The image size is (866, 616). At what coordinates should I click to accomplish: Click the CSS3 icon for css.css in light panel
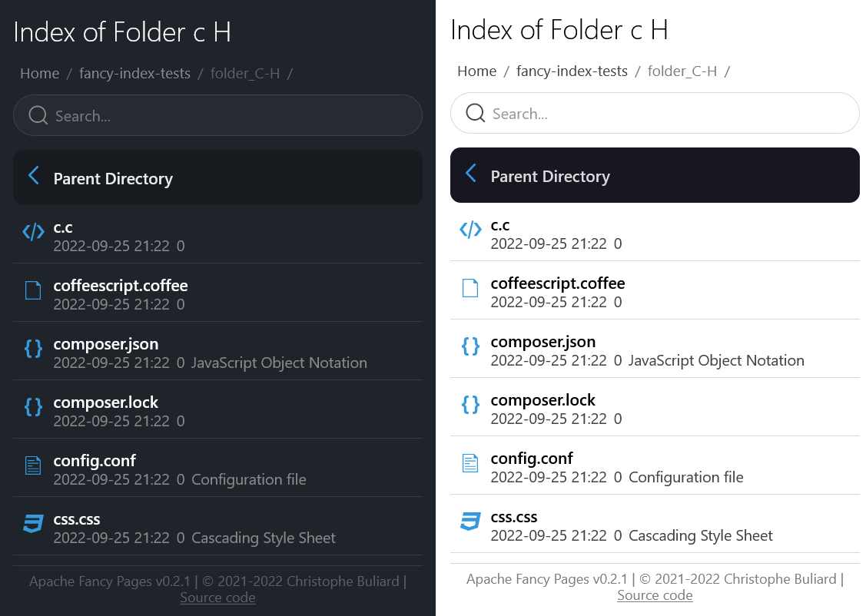pyautogui.click(x=470, y=521)
